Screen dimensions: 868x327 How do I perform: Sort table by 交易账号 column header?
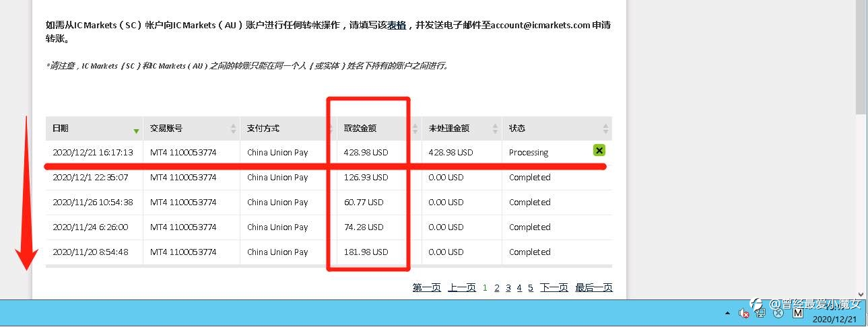[191, 128]
